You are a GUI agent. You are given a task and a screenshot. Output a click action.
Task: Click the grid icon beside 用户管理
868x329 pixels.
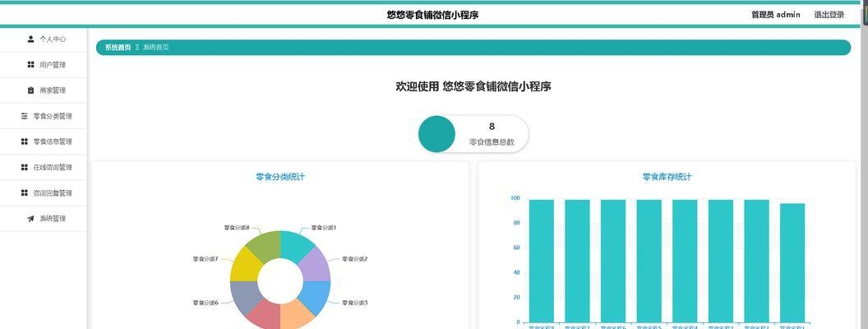coord(30,65)
